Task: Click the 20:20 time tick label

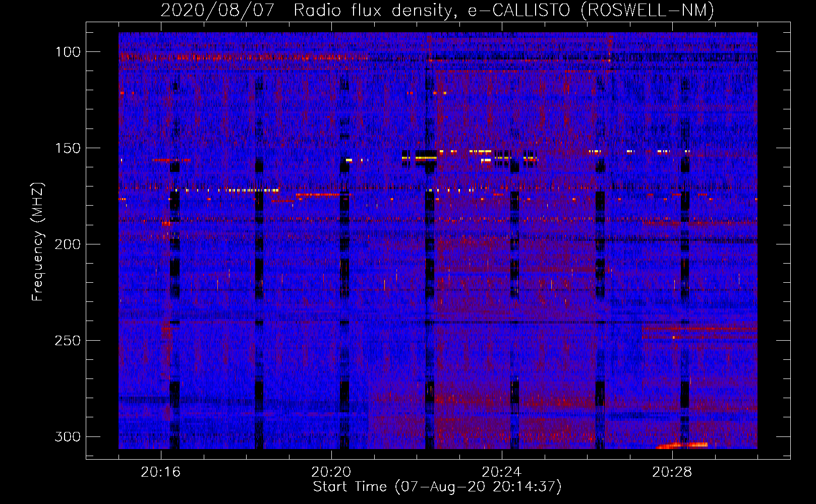Action: point(331,472)
